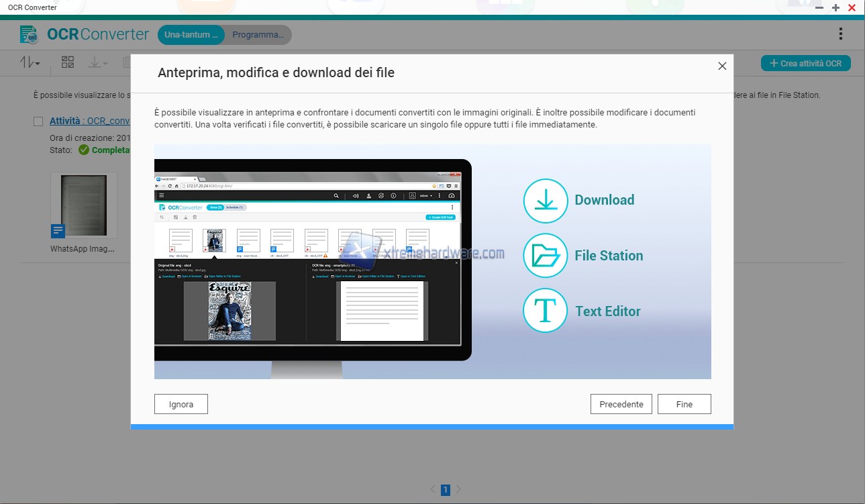This screenshot has height=504, width=865.
Task: Expand the sort order dropdown
Action: click(30, 62)
